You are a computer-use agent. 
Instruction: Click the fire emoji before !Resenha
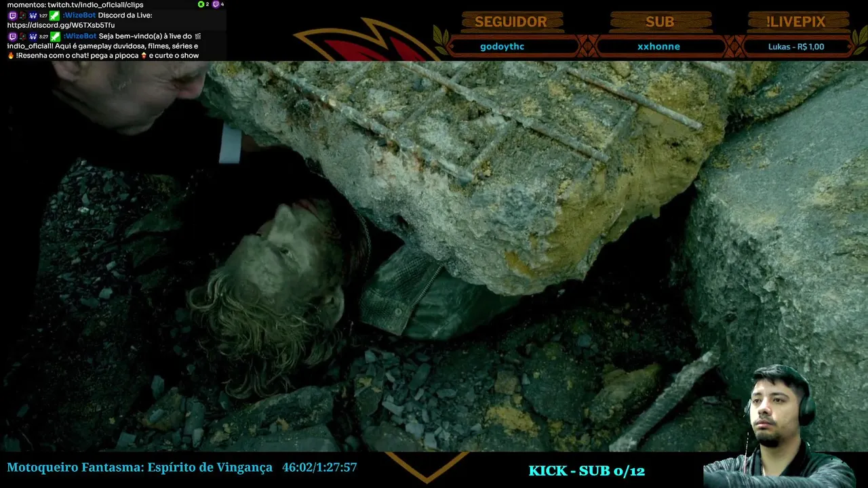click(x=11, y=56)
